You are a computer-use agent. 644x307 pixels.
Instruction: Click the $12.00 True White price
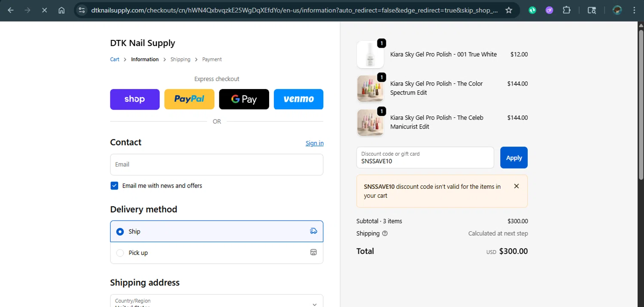[519, 55]
